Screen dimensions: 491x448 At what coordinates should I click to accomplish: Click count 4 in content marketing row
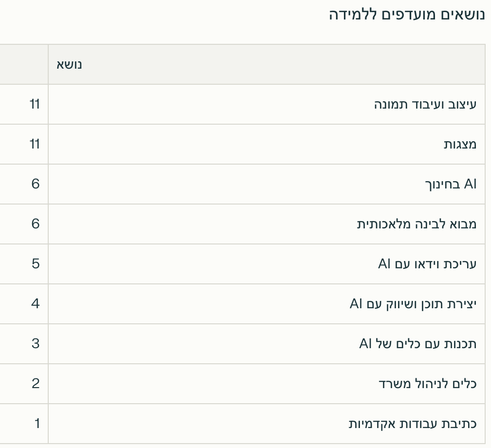pos(36,304)
